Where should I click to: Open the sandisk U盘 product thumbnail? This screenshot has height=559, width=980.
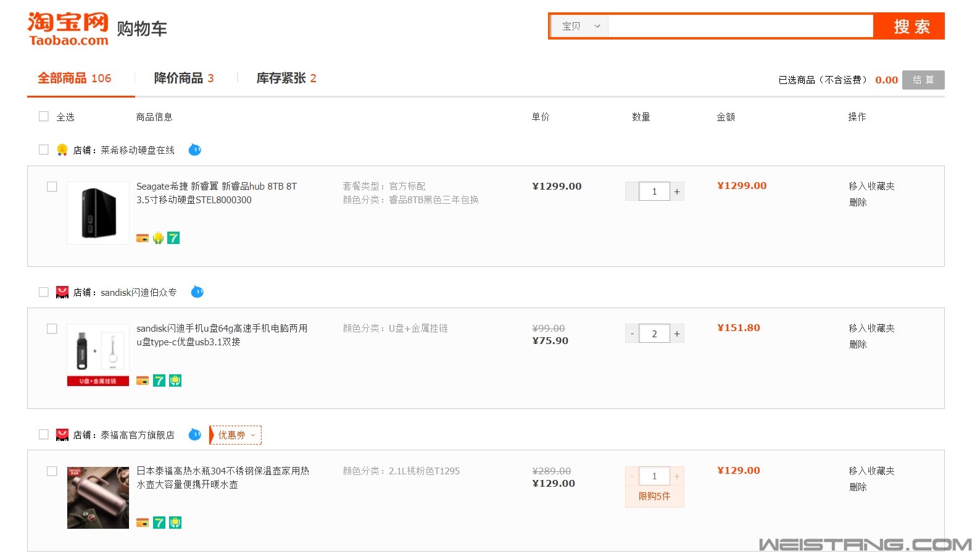(x=98, y=355)
